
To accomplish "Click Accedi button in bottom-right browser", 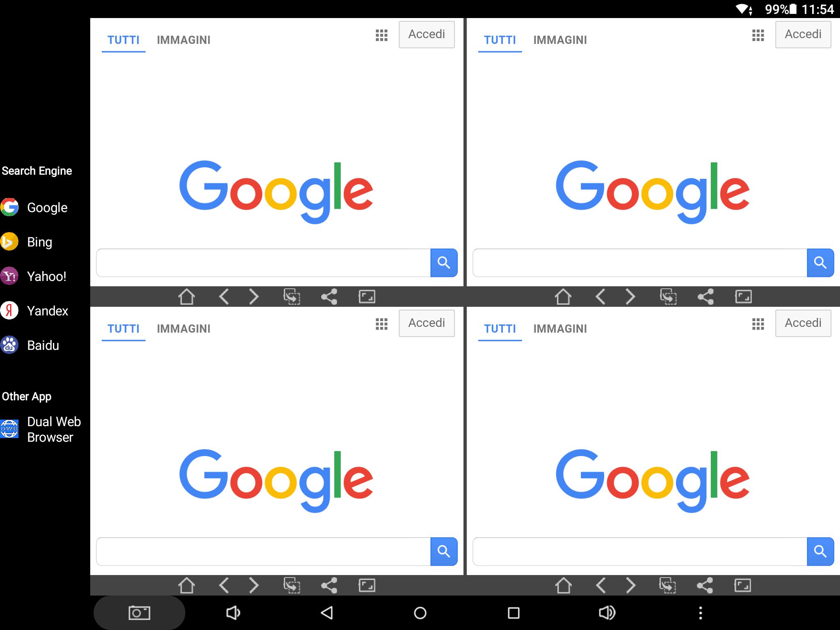I will [x=802, y=324].
